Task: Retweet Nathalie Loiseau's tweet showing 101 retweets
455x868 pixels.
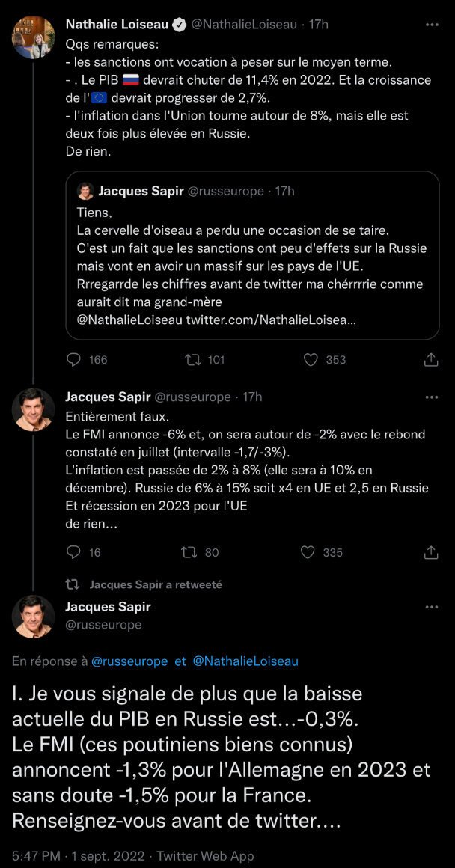Action: [193, 360]
